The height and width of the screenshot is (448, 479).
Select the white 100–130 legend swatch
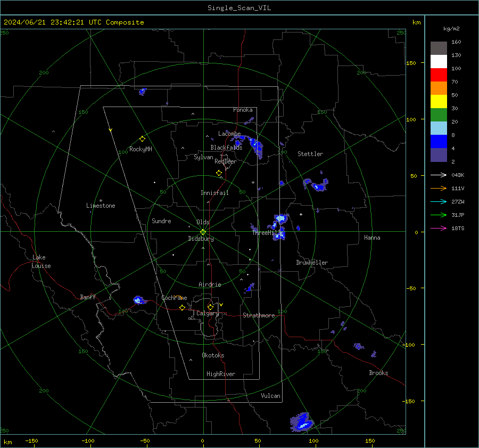pyautogui.click(x=439, y=62)
